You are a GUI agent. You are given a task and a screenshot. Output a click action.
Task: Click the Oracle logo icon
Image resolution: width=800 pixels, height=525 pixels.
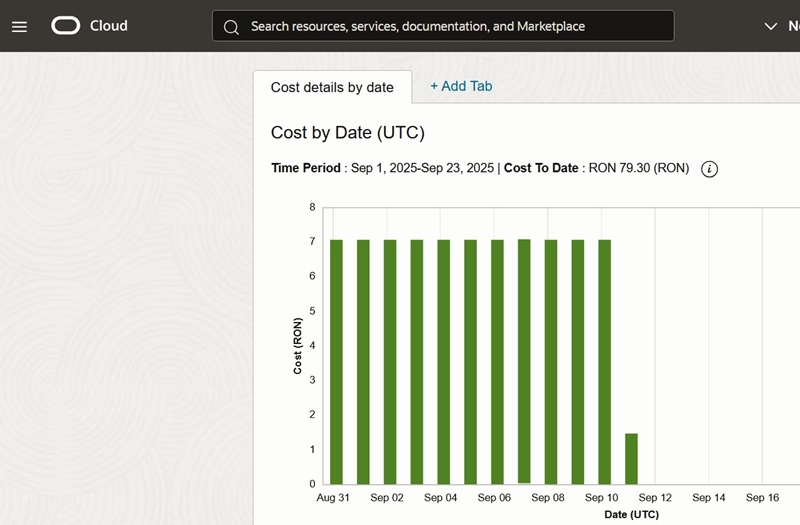[66, 26]
